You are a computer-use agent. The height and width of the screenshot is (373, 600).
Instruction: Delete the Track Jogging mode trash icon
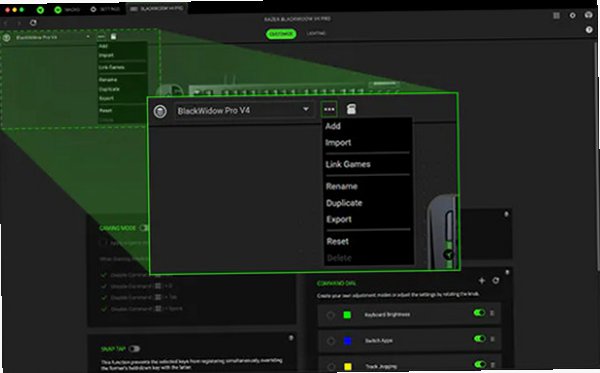point(493,365)
